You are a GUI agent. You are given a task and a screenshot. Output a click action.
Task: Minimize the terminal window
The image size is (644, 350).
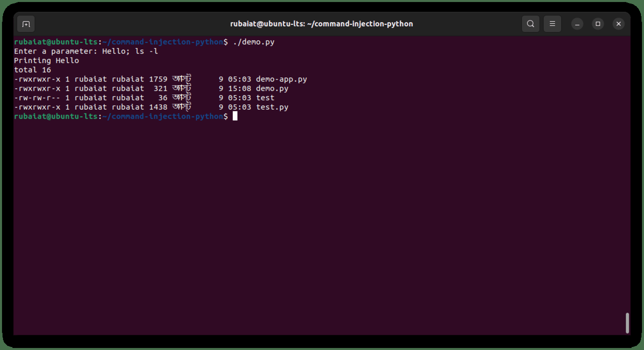577,24
